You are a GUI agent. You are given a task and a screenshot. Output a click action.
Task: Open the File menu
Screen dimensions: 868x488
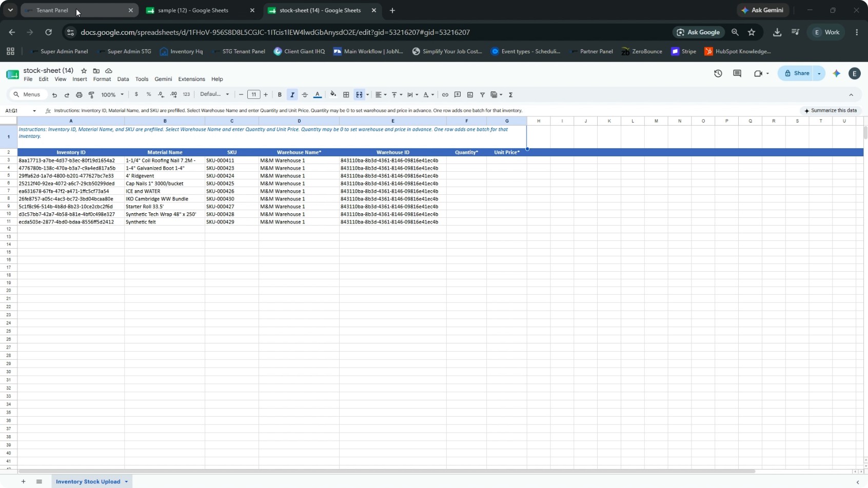click(x=28, y=79)
